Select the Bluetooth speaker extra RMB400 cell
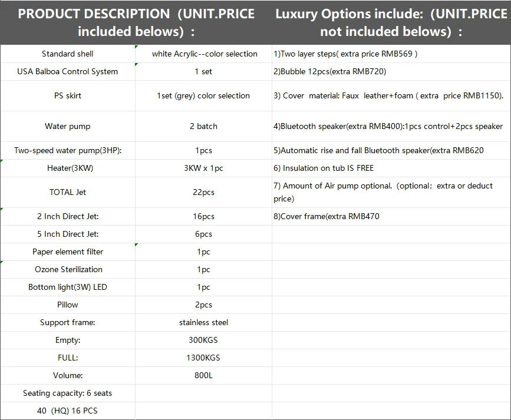Screen dimensions: 511x420 pos(391,127)
